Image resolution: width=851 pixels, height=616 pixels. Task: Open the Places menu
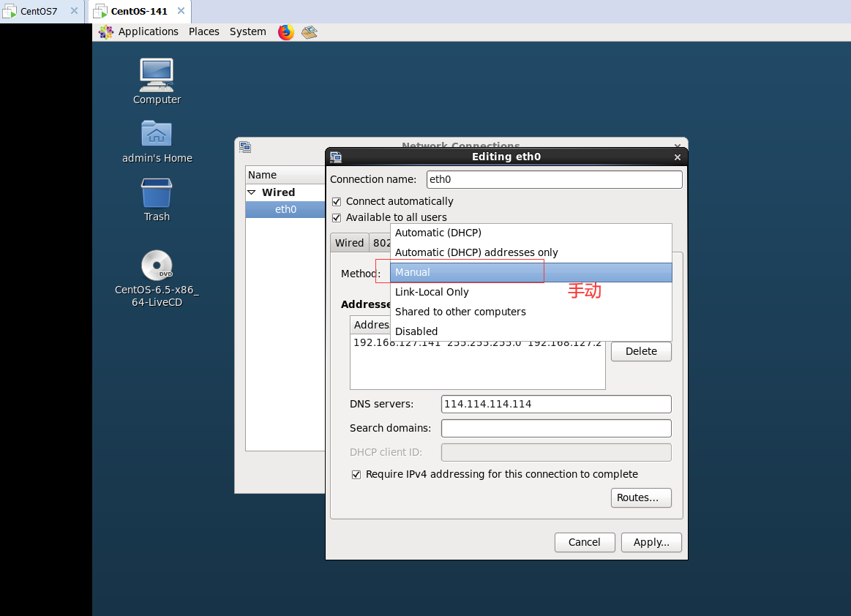204,31
